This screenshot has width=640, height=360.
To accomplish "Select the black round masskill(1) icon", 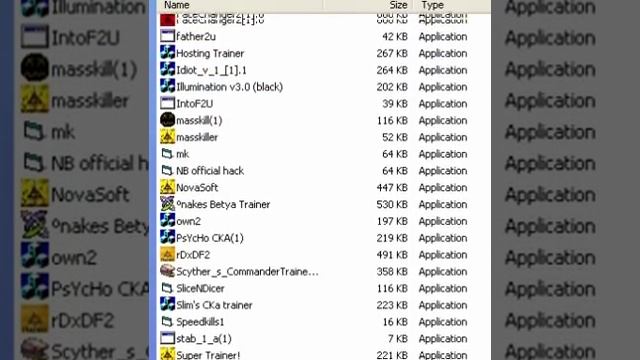I will tap(167, 120).
